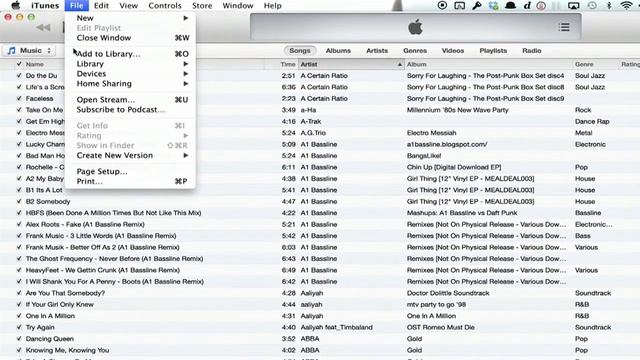Image resolution: width=640 pixels, height=360 pixels.
Task: Click the Wi-Fi status icon
Action: (626, 5)
